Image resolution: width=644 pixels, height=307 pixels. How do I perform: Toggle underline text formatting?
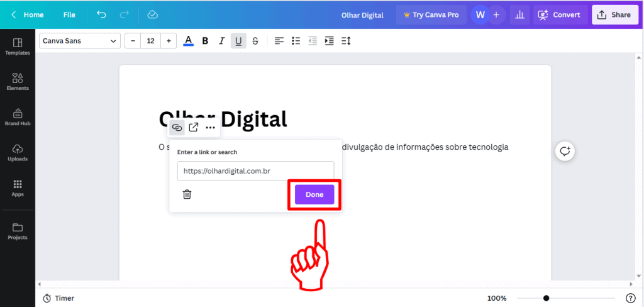[x=238, y=41]
